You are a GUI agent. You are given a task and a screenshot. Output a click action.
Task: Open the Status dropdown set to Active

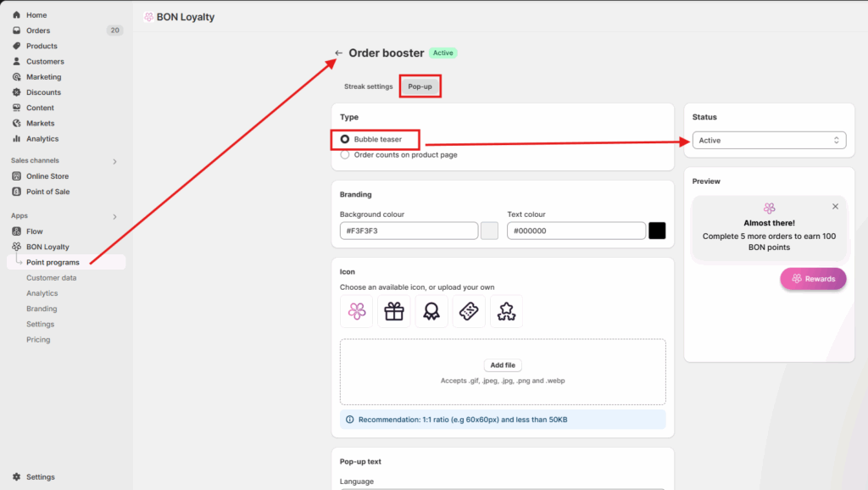(x=769, y=141)
